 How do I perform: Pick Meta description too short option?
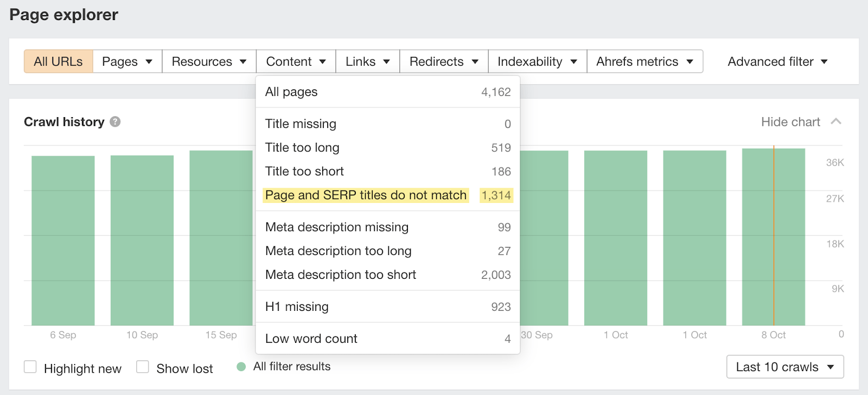341,275
